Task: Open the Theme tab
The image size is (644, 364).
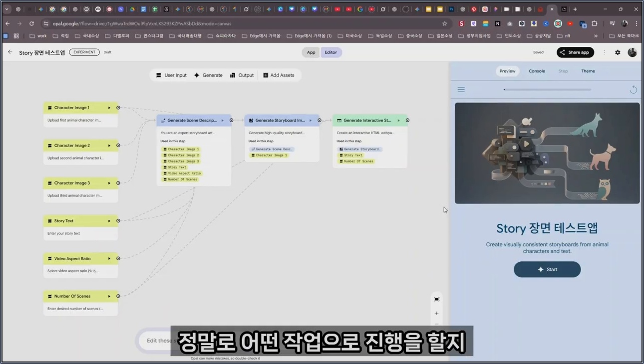Action: coord(588,71)
